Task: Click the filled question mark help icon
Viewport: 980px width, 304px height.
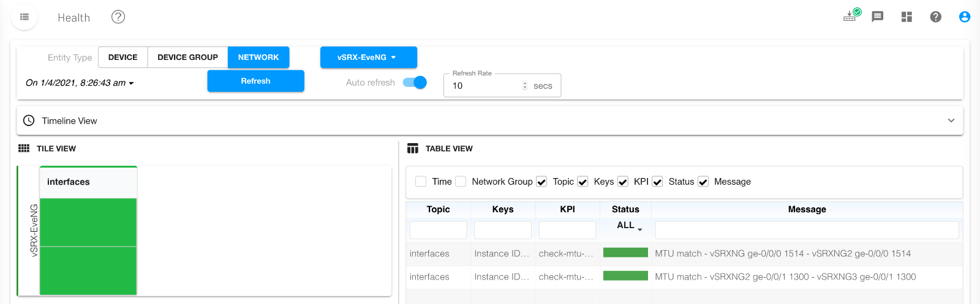Action: click(935, 17)
